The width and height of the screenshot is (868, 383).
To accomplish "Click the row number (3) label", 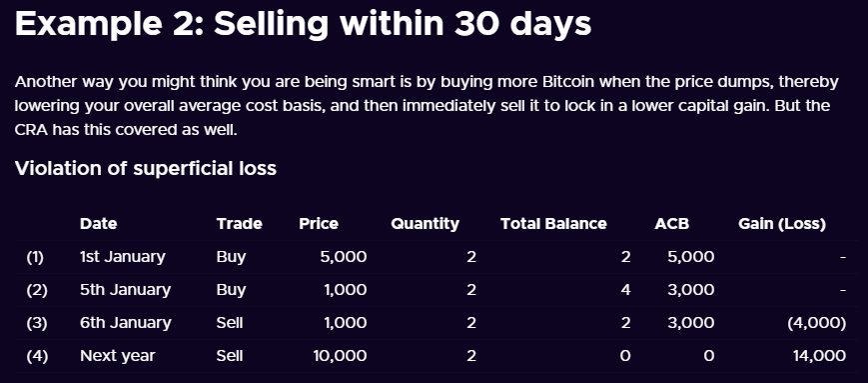I will [x=37, y=323].
